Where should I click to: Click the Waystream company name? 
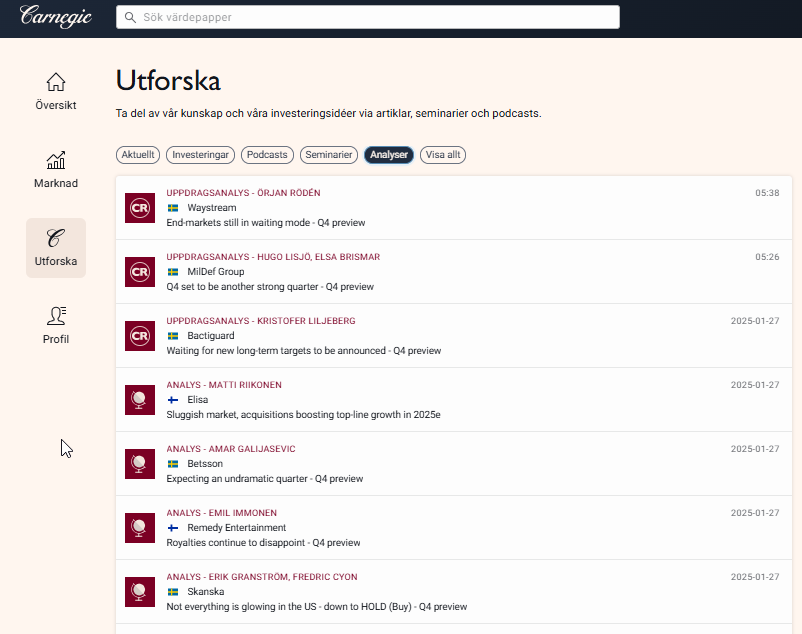click(x=212, y=208)
